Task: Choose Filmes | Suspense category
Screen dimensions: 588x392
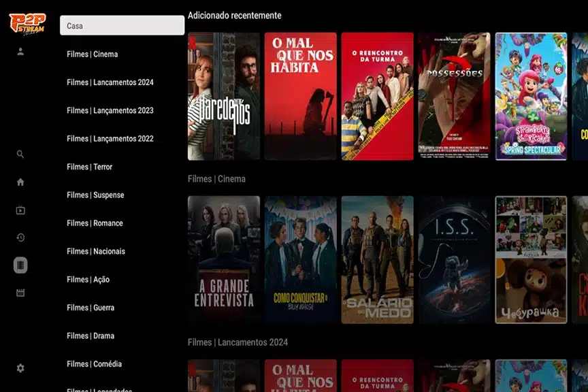Action: (x=95, y=195)
